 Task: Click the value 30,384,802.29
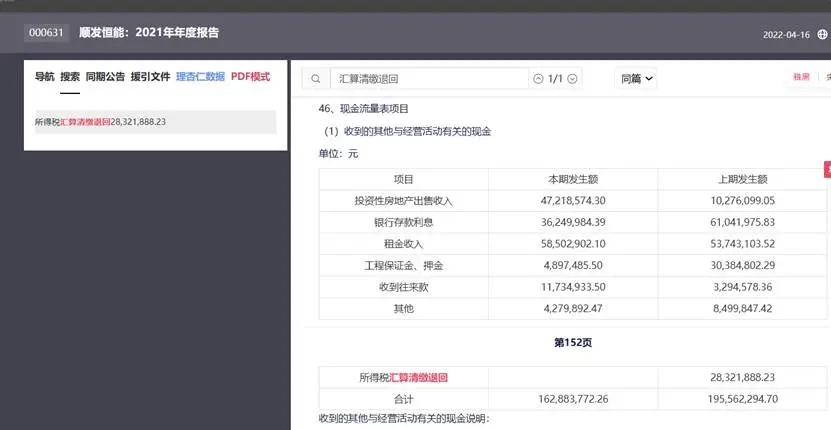tap(742, 266)
